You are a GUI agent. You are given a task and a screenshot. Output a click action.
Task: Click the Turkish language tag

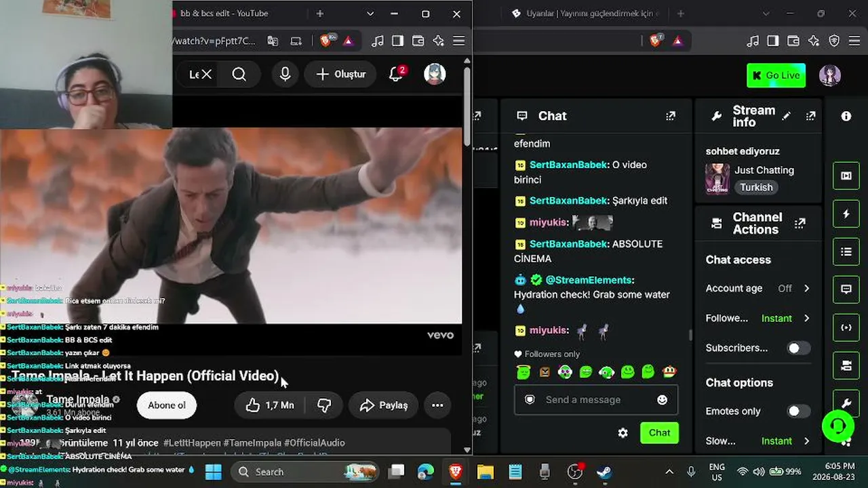pyautogui.click(x=756, y=187)
